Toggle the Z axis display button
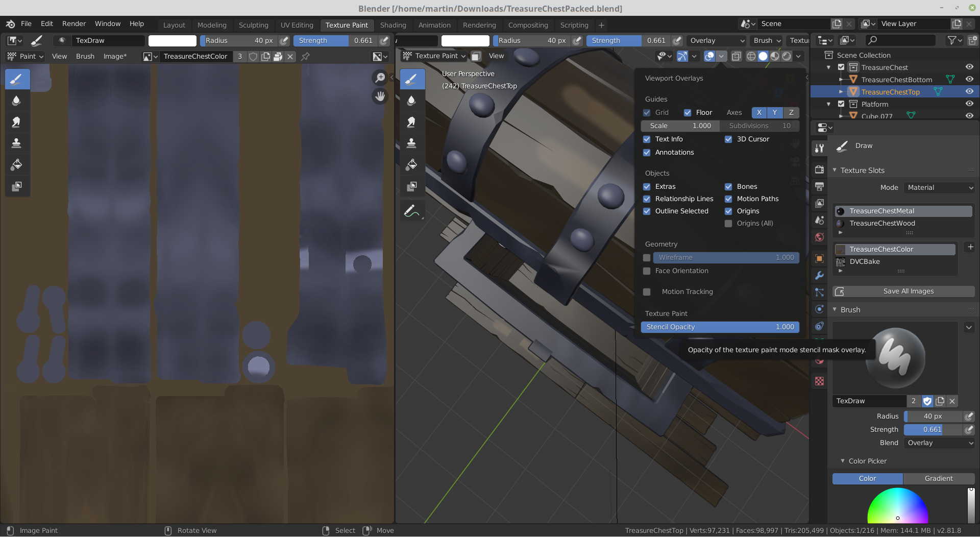980x537 pixels. pos(791,113)
